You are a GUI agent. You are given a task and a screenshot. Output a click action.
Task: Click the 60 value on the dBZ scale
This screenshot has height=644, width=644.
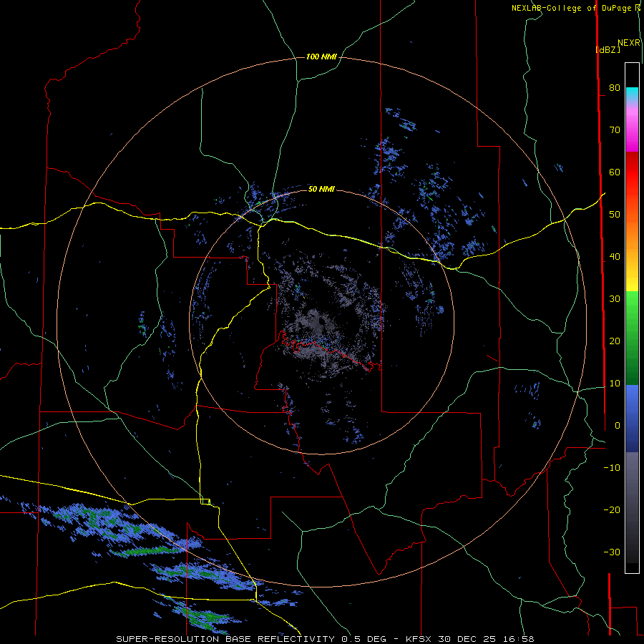(x=615, y=172)
